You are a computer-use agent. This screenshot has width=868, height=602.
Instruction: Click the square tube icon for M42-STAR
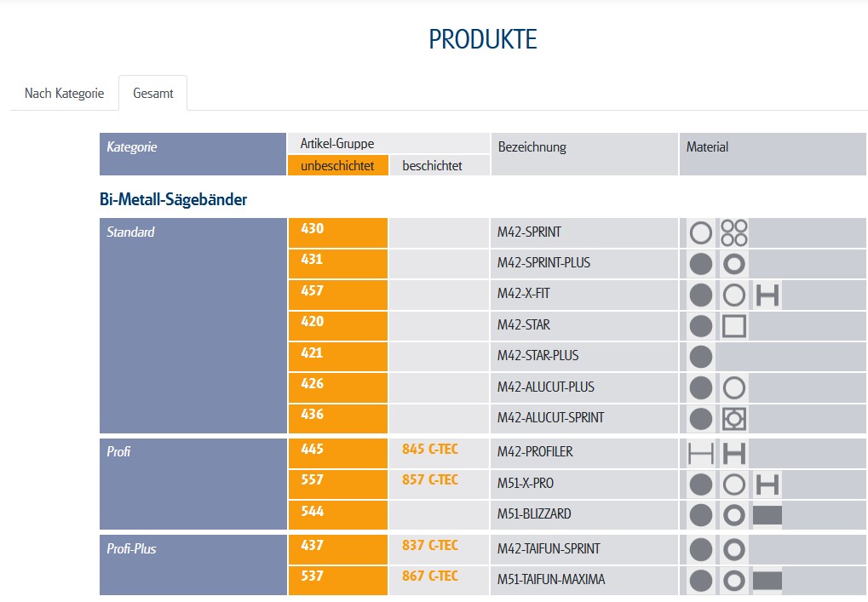(x=733, y=326)
